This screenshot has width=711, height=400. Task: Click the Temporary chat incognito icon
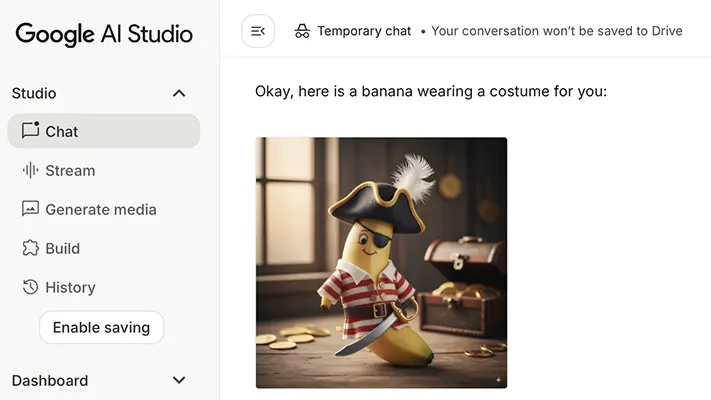click(x=302, y=31)
